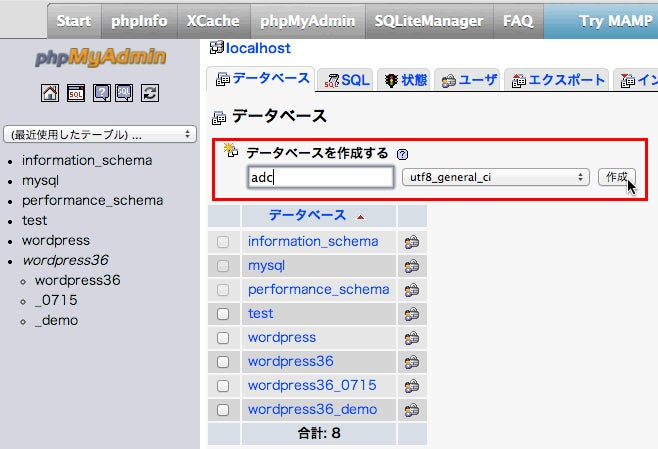658x449 pixels.
Task: Open test link in database table
Action: [x=261, y=313]
